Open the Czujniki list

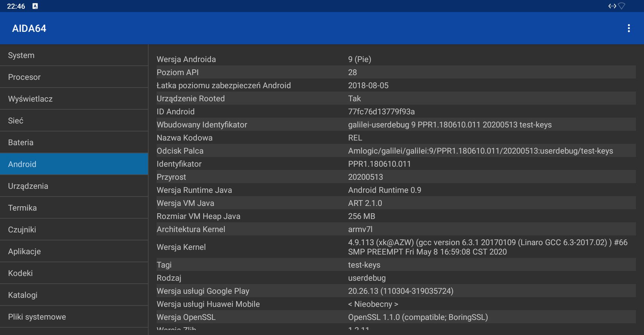point(74,229)
